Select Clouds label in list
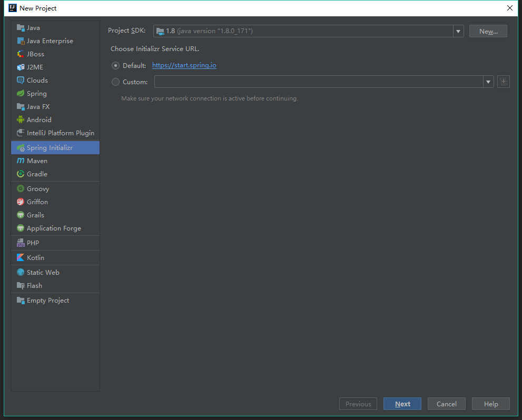This screenshot has height=420, width=522. click(37, 80)
